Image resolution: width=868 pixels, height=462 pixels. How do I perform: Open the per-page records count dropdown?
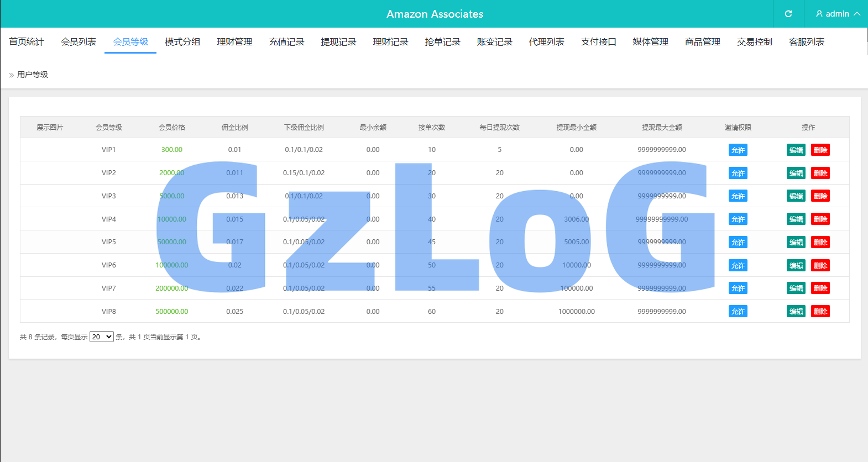click(x=102, y=337)
